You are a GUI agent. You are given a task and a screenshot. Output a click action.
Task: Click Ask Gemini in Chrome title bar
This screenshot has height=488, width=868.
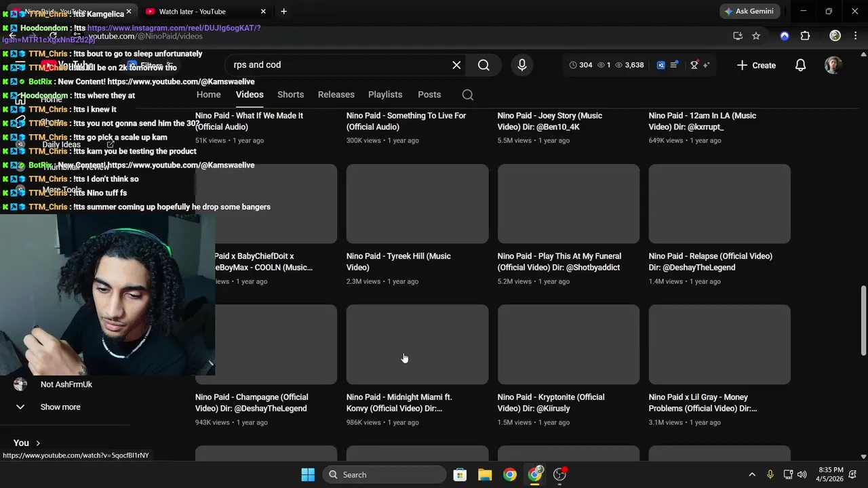coord(749,12)
